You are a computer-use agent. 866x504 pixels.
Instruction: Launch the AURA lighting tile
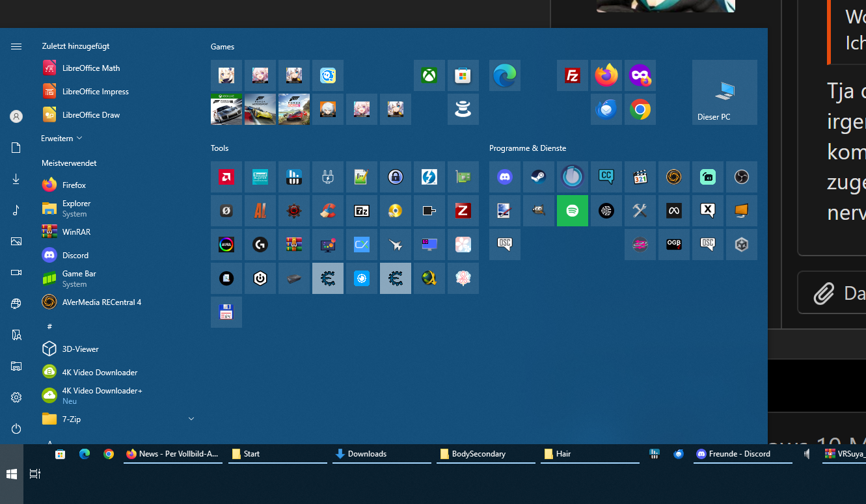click(226, 245)
